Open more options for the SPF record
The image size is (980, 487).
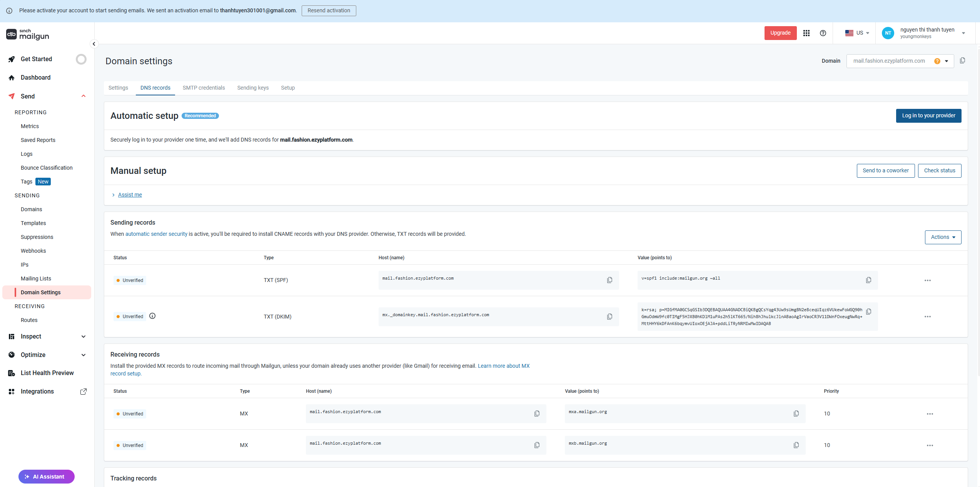tap(927, 280)
